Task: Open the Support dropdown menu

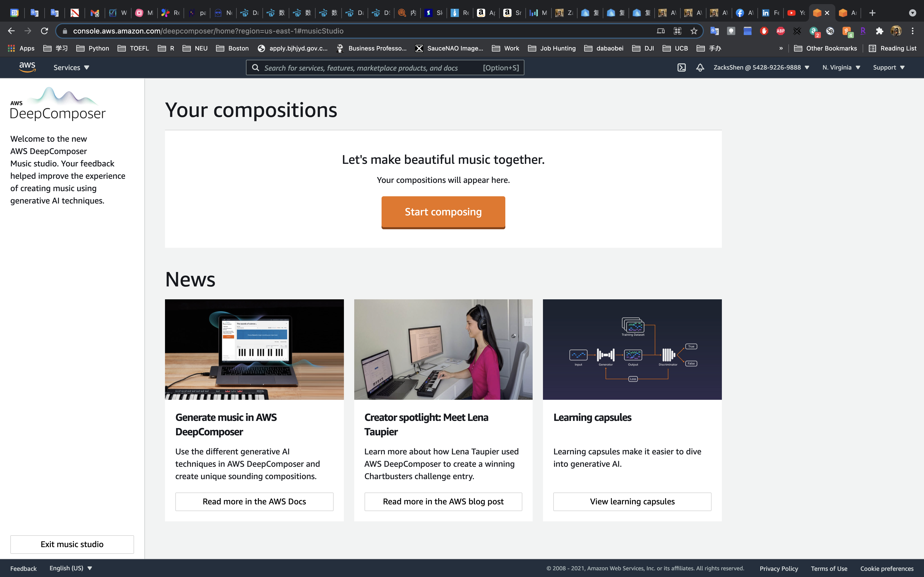Action: click(x=888, y=67)
